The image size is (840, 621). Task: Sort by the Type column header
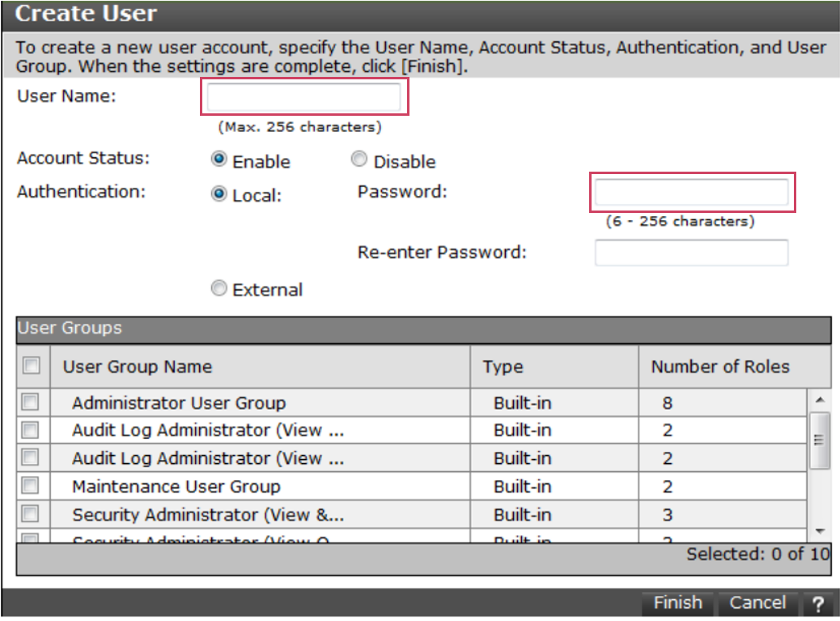503,367
